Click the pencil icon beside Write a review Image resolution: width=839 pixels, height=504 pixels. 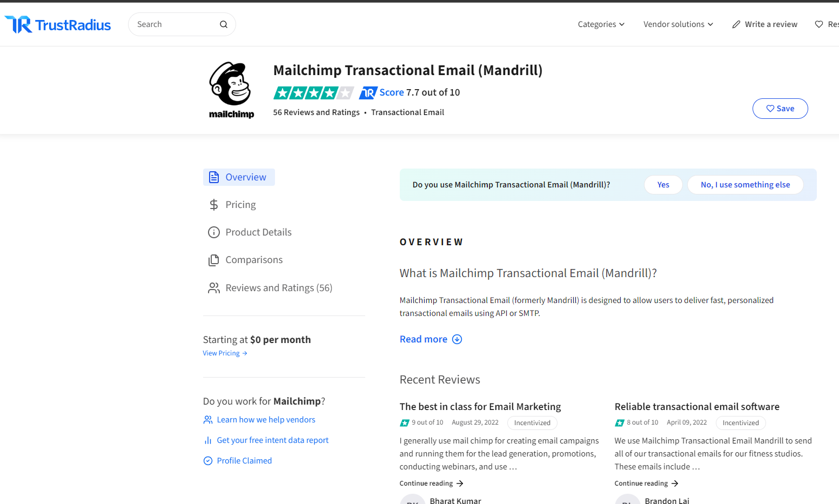736,24
